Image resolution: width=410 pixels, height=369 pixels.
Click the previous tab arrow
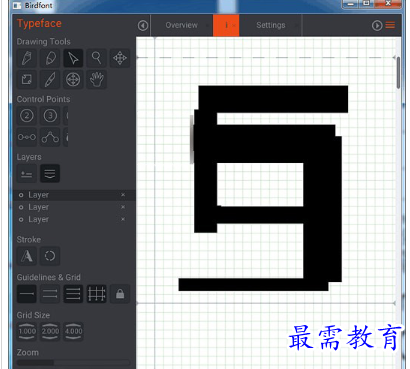tap(143, 25)
